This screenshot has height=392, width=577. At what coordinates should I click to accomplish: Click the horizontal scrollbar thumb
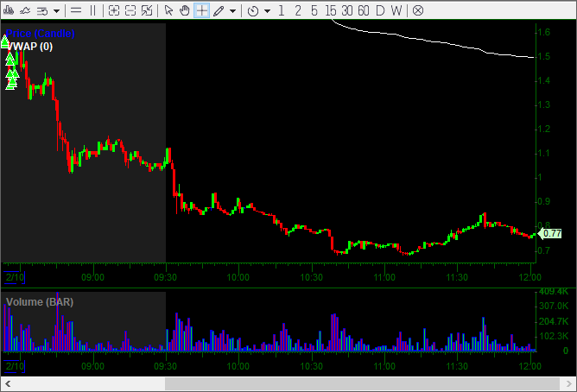click(x=362, y=384)
